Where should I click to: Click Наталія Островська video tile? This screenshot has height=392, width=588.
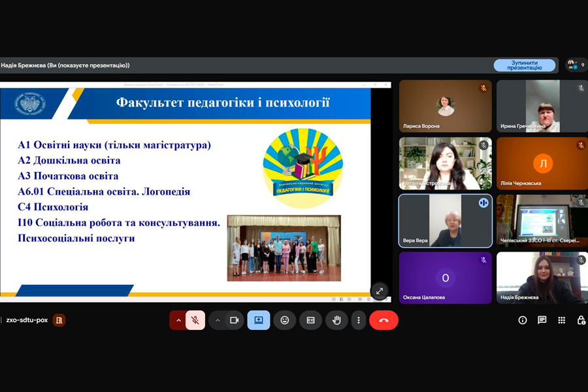446,163
